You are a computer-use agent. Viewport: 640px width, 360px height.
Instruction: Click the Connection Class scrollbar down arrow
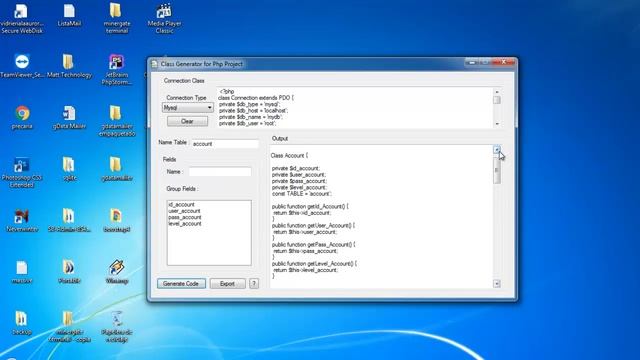coord(497,124)
